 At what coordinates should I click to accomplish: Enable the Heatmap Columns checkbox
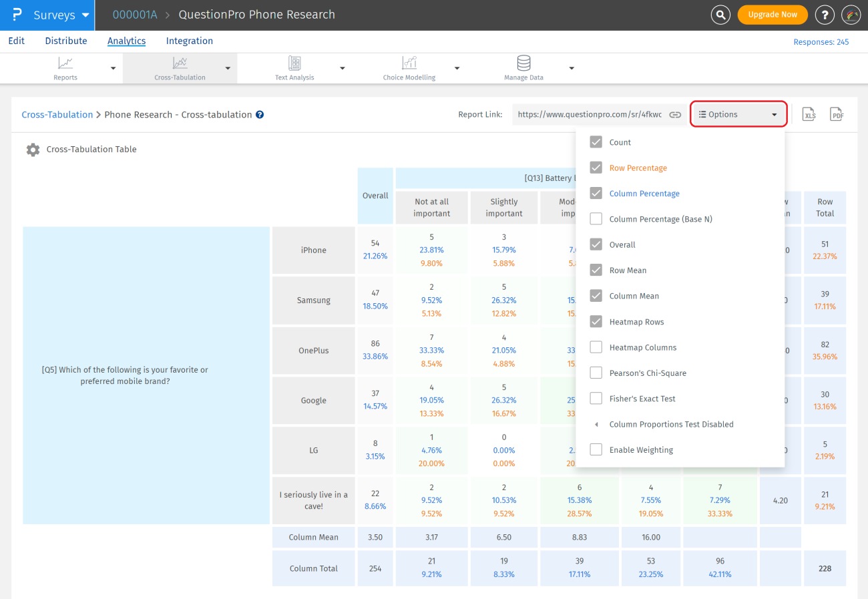click(596, 347)
